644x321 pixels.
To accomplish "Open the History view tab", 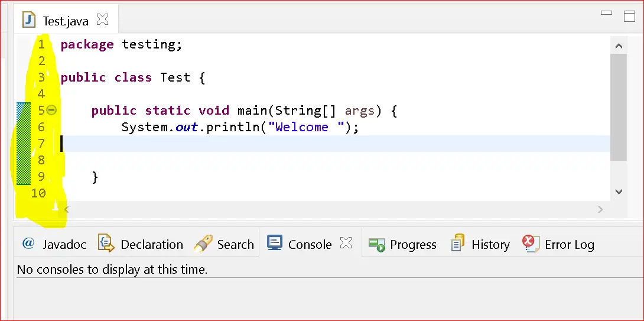I will tap(480, 244).
